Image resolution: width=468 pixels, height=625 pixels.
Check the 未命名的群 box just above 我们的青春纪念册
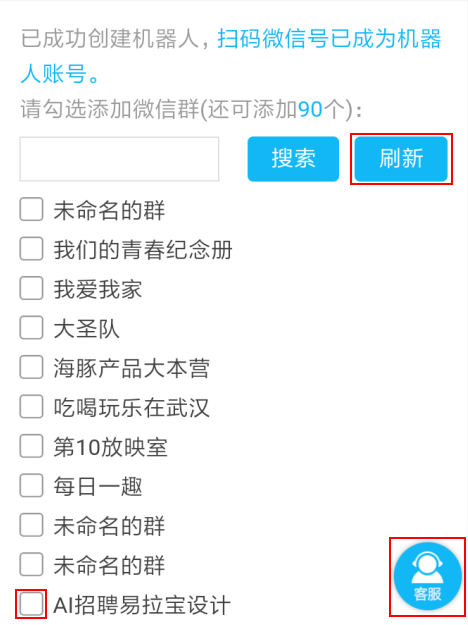point(31,210)
